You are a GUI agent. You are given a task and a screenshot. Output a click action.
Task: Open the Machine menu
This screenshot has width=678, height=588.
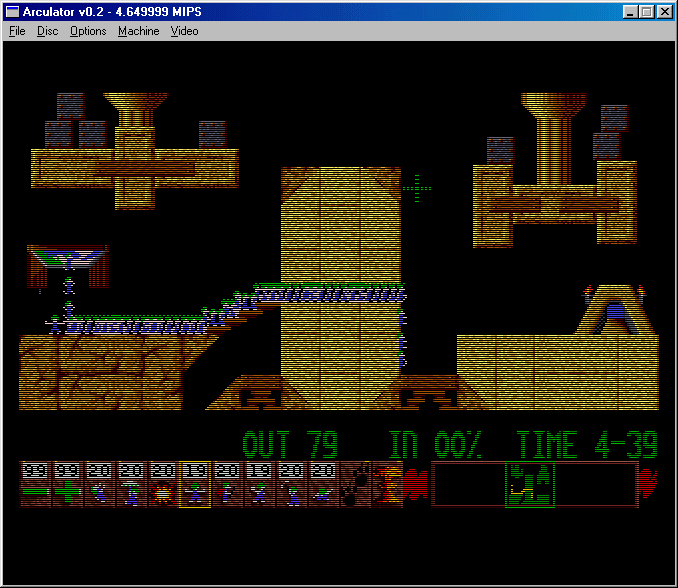(138, 31)
